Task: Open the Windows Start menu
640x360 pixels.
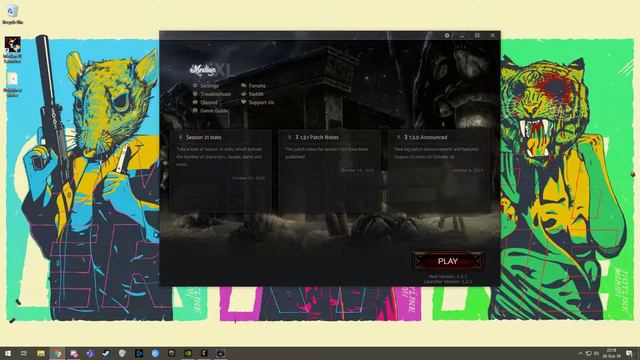Action: (8, 353)
